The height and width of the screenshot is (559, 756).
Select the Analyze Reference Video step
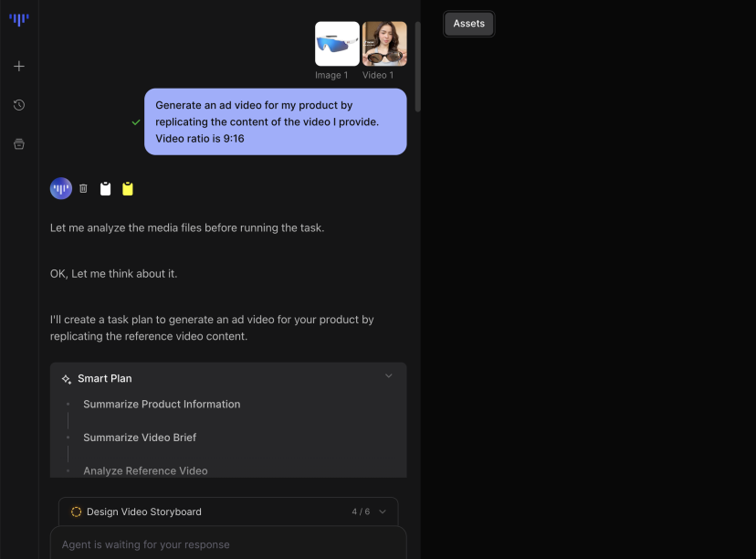click(x=145, y=470)
